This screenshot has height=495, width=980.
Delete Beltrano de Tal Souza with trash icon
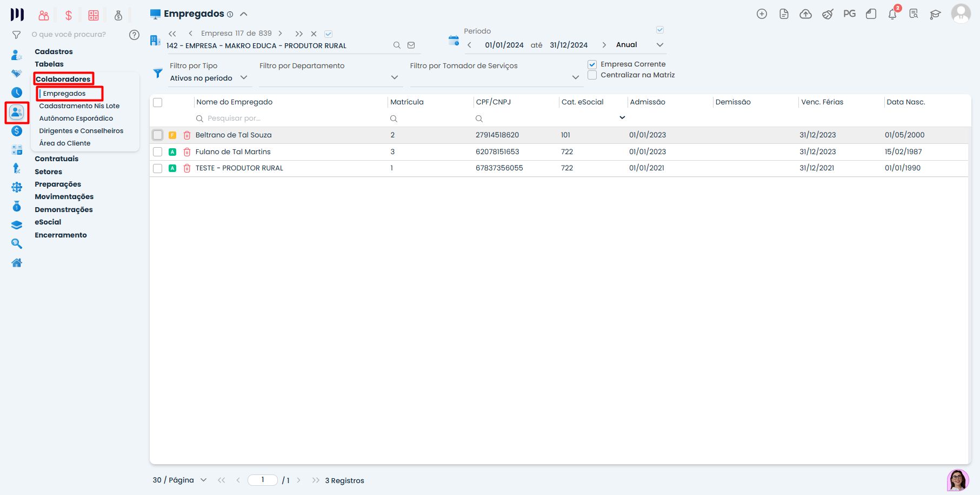187,135
